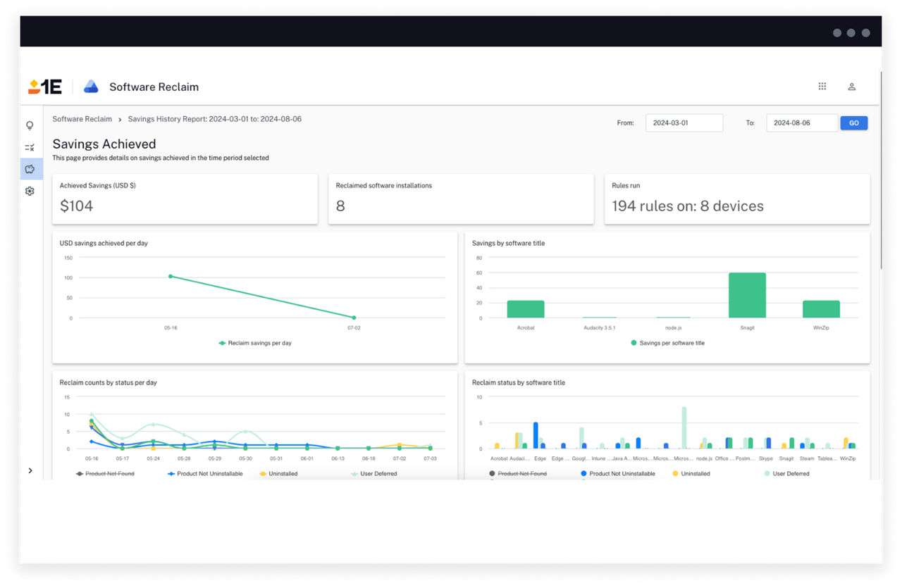The width and height of the screenshot is (902, 588).
Task: Click the WinZip bar in Savings by software title
Action: point(821,309)
